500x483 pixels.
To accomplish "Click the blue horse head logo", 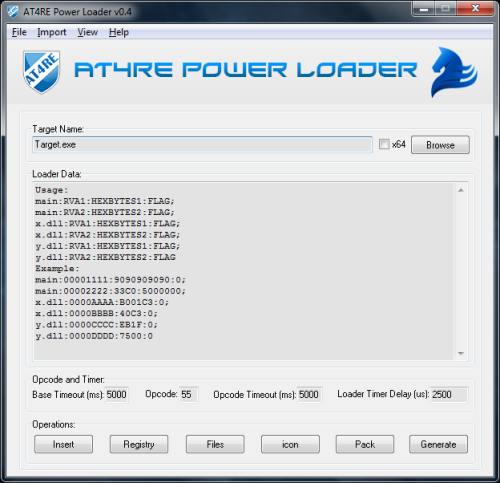I will (454, 72).
